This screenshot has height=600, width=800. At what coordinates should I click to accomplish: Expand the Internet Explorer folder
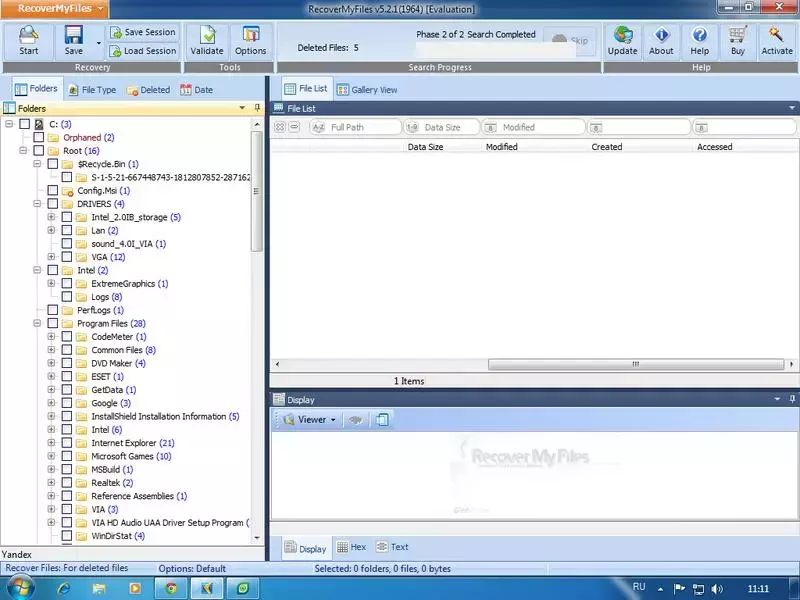[51, 442]
